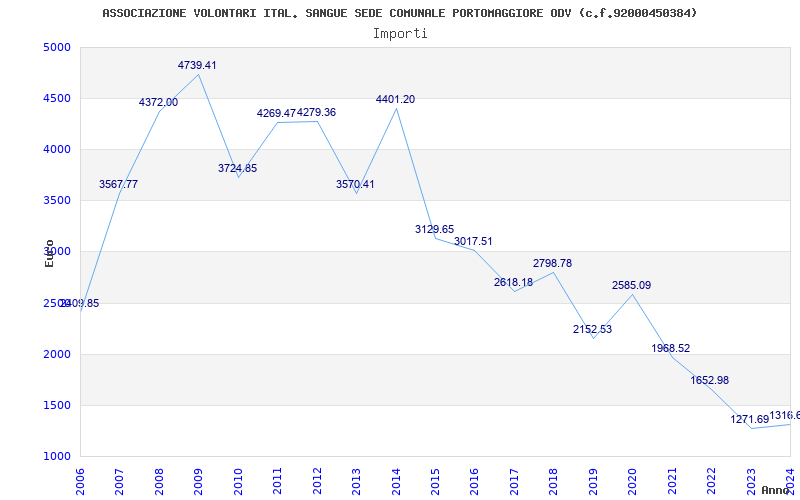Click the 2021 year axis label
Image resolution: width=800 pixels, height=500 pixels.
[x=672, y=481]
